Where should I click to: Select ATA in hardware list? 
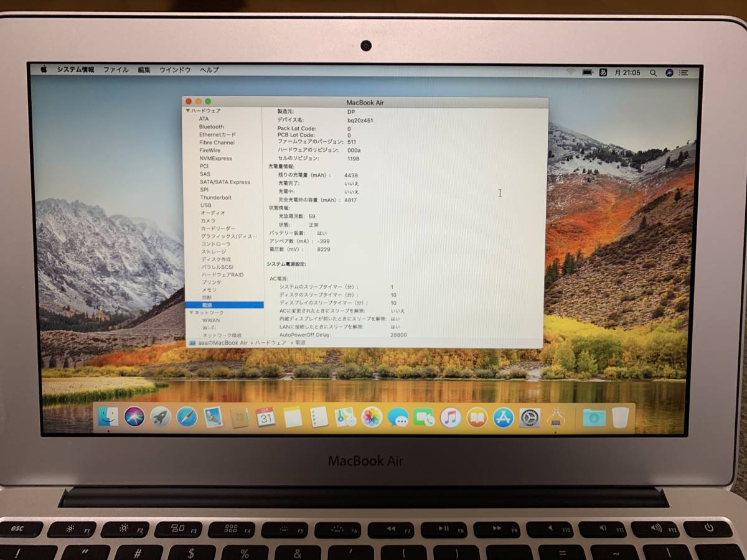(x=204, y=118)
